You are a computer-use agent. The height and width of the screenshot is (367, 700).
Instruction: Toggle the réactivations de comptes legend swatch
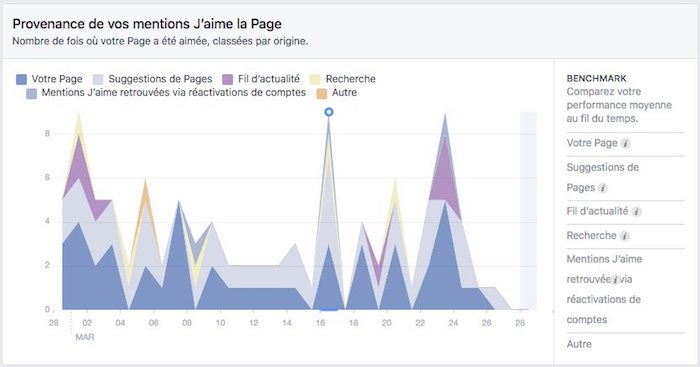31,93
